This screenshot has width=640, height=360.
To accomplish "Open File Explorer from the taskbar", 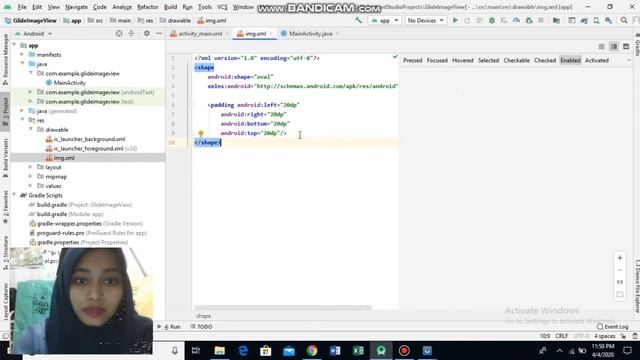I will pos(220,351).
